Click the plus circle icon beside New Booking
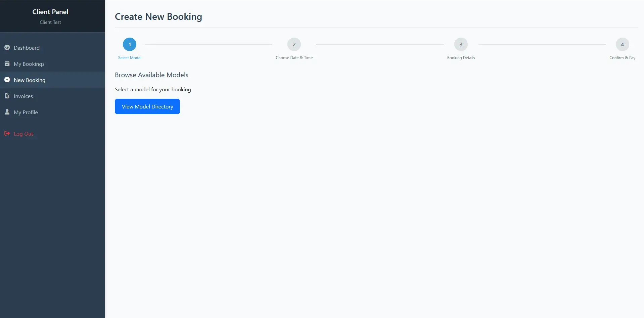Viewport: 644px width, 318px height. coord(7,80)
